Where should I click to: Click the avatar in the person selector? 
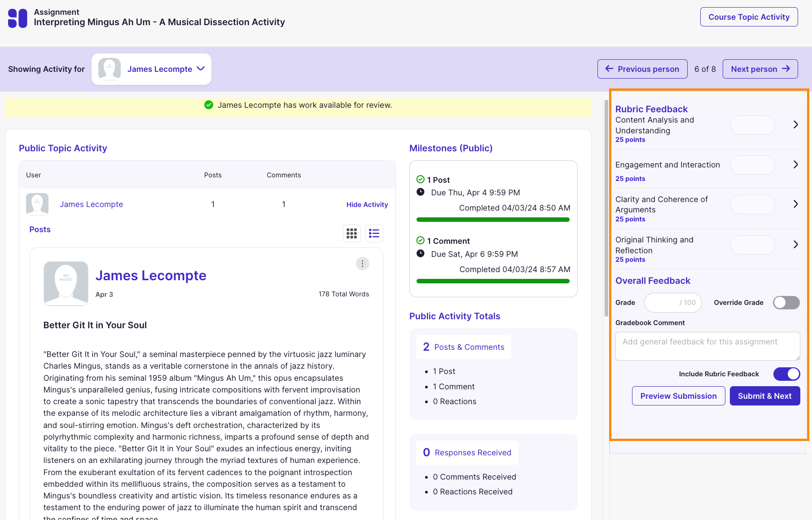point(110,69)
